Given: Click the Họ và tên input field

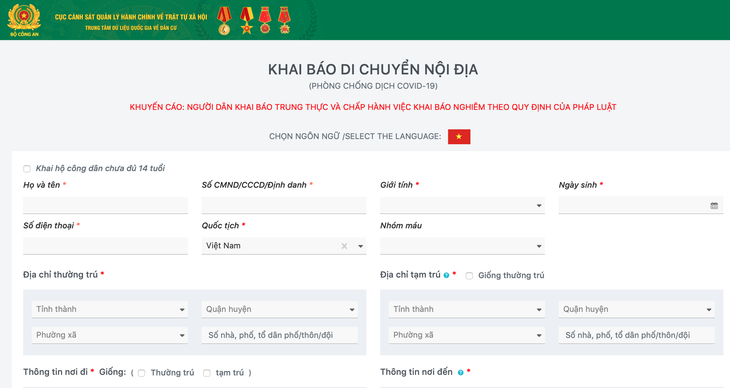Looking at the screenshot, I should coord(106,205).
